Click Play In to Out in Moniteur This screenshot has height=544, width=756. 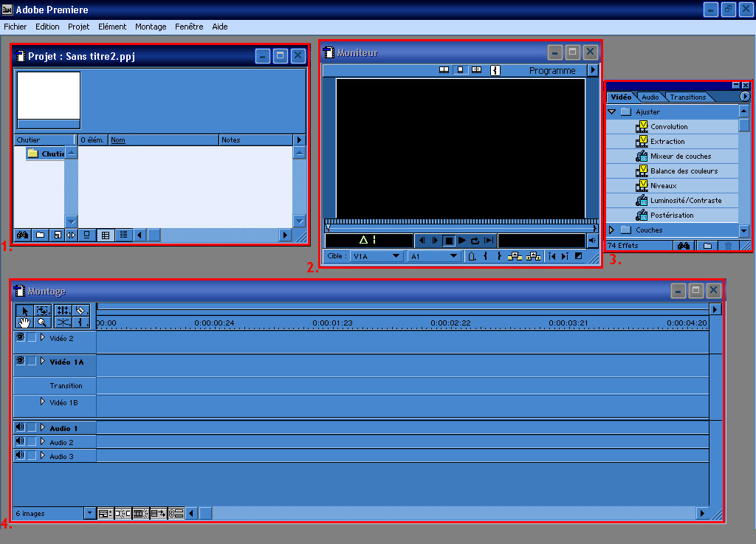[x=489, y=241]
